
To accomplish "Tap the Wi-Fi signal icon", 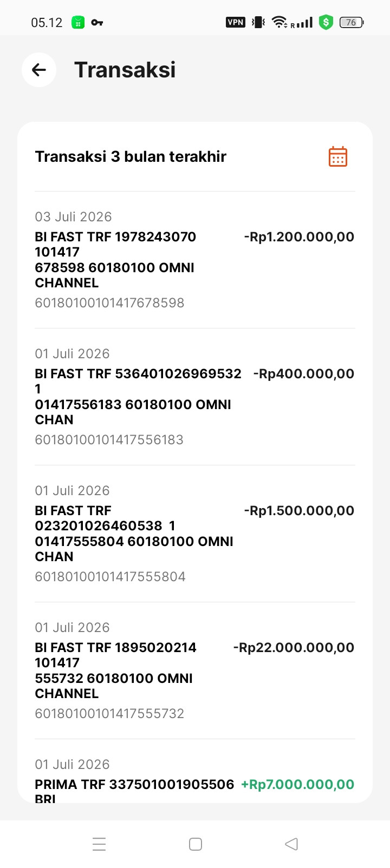I will click(x=279, y=22).
